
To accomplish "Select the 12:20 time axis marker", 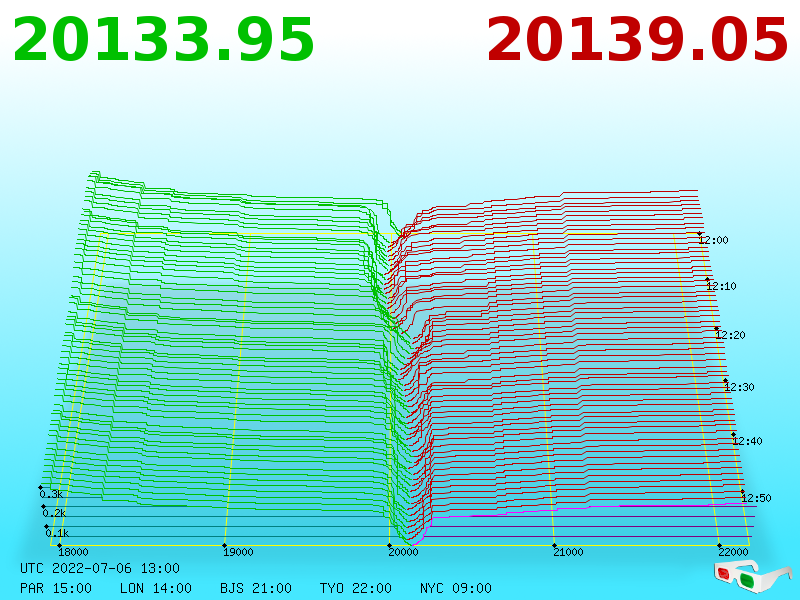I will point(731,335).
